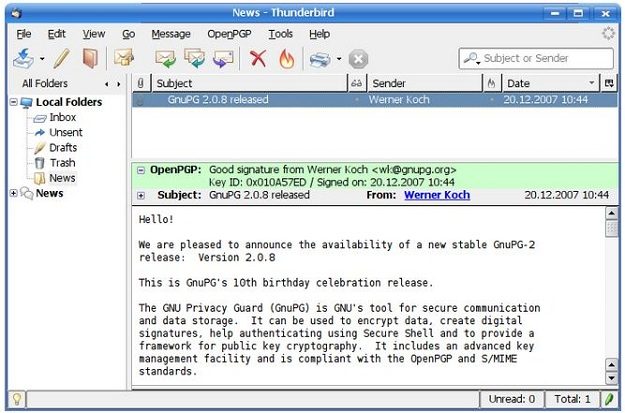
Task: Open the Werner Koch sender link
Action: pyautogui.click(x=437, y=195)
